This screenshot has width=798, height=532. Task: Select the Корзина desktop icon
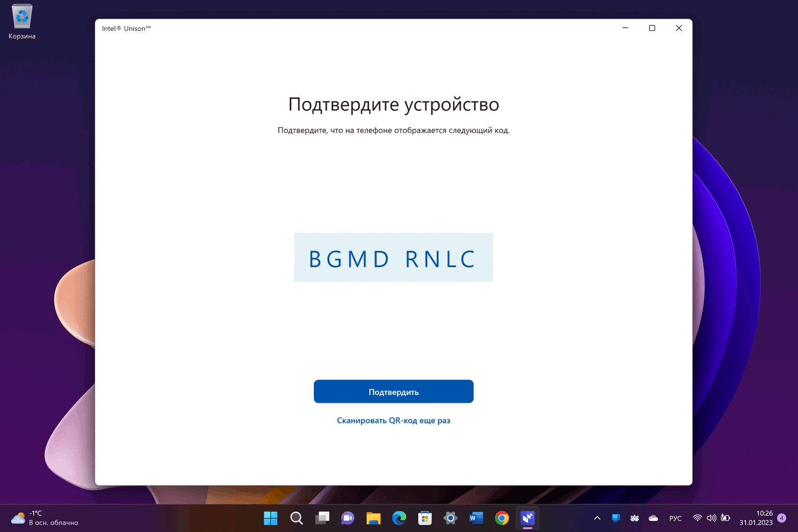pyautogui.click(x=22, y=22)
